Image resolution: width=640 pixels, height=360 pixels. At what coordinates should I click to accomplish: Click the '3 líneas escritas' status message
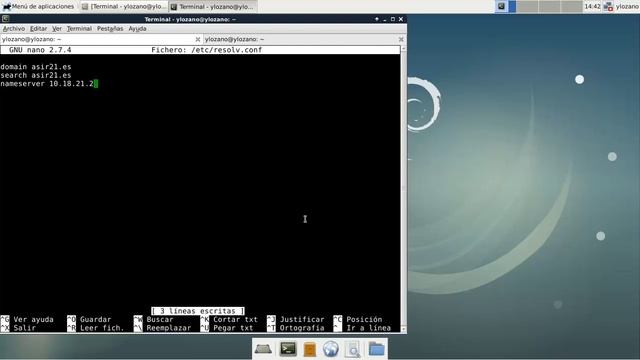pos(198,311)
